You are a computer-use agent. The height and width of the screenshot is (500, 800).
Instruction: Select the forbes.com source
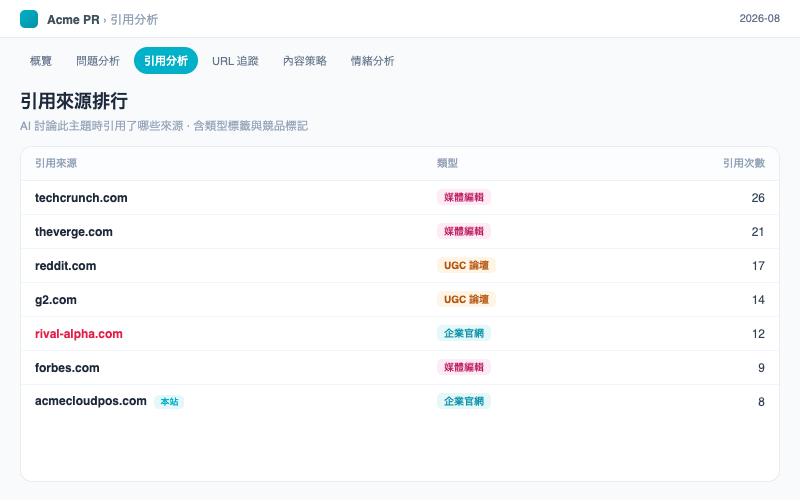[x=67, y=368]
